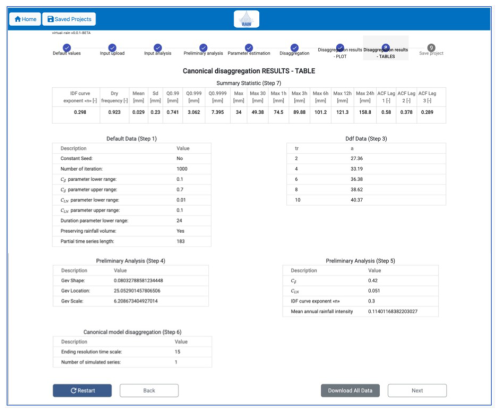Go to the Input upload step circle

pyautogui.click(x=112, y=48)
